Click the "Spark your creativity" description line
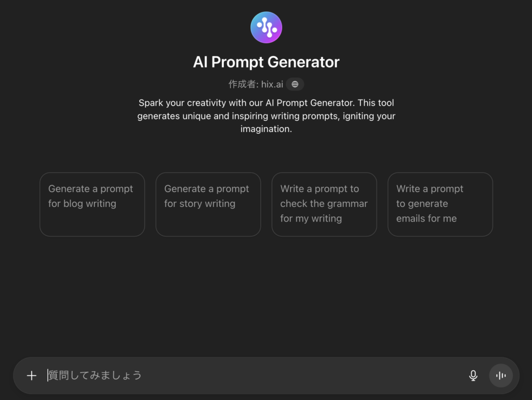Screen dimensions: 532x400 (x=266, y=103)
